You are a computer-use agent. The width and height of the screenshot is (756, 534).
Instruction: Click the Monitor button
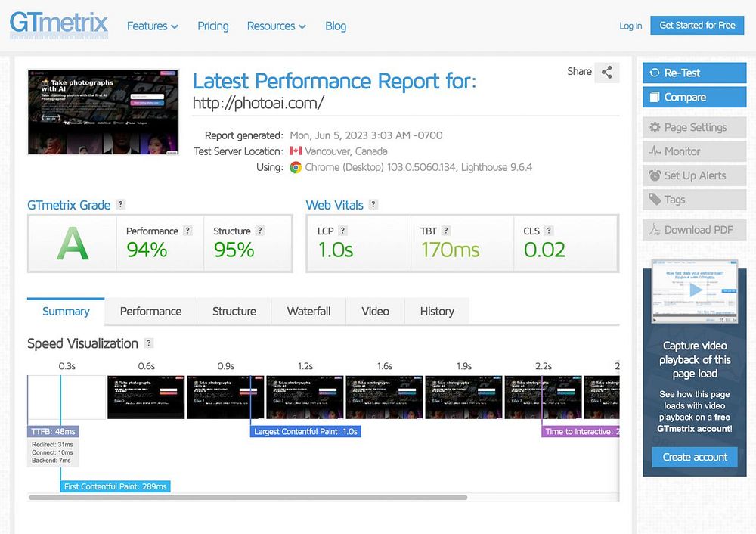tap(694, 151)
